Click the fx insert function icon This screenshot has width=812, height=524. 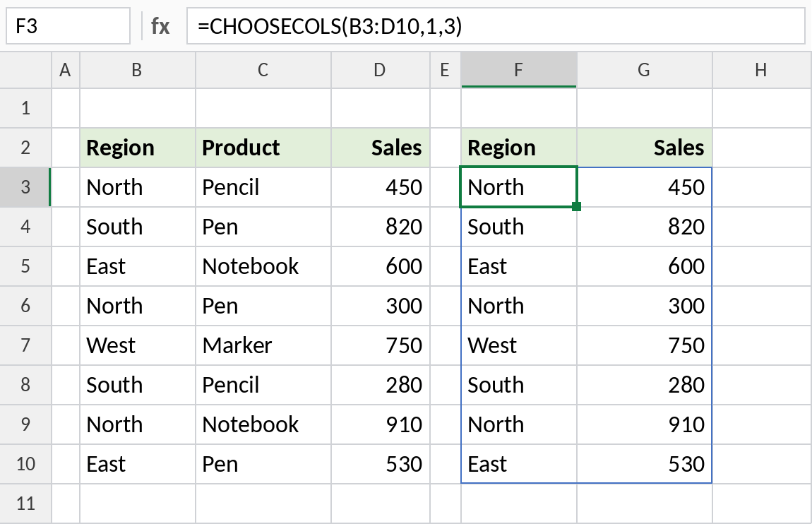[160, 26]
